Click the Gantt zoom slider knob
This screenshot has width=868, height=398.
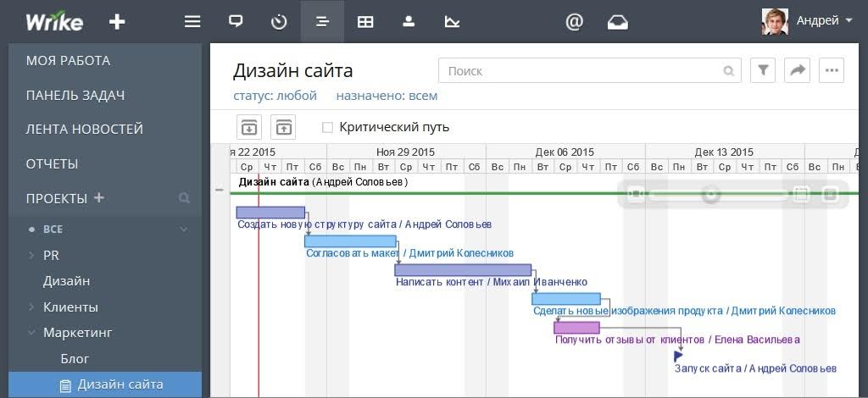pos(711,194)
